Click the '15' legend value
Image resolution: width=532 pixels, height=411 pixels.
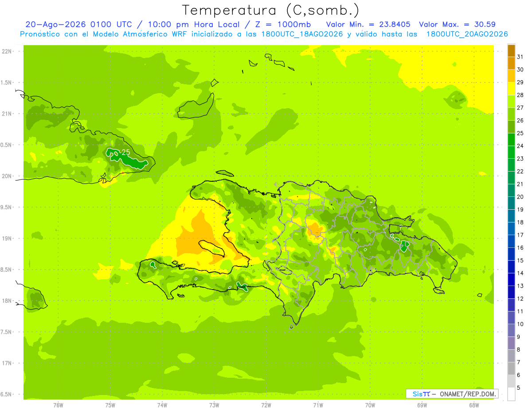pos(520,260)
